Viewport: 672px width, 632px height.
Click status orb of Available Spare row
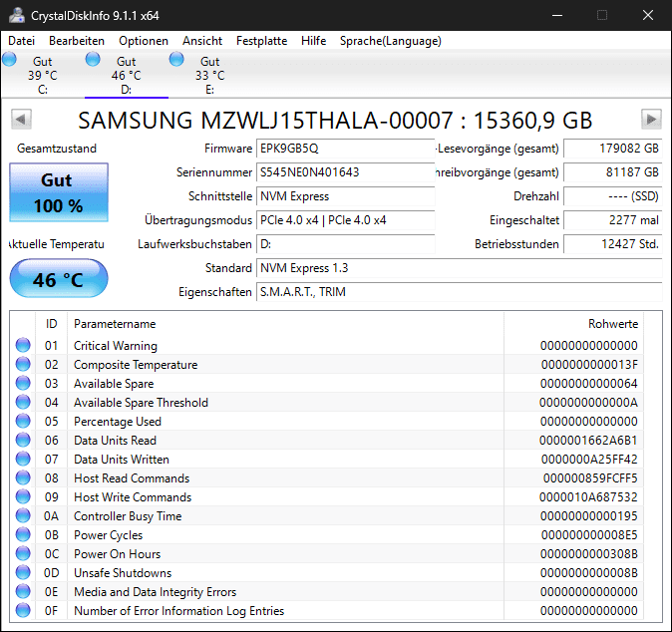click(x=23, y=383)
